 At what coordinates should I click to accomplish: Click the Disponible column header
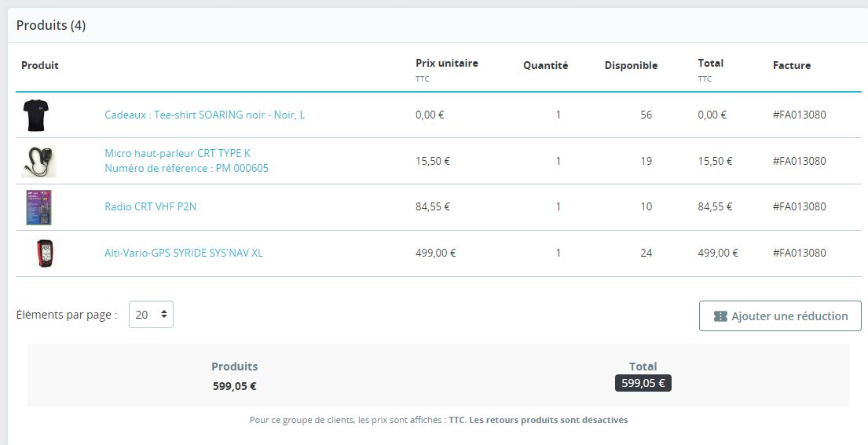631,65
